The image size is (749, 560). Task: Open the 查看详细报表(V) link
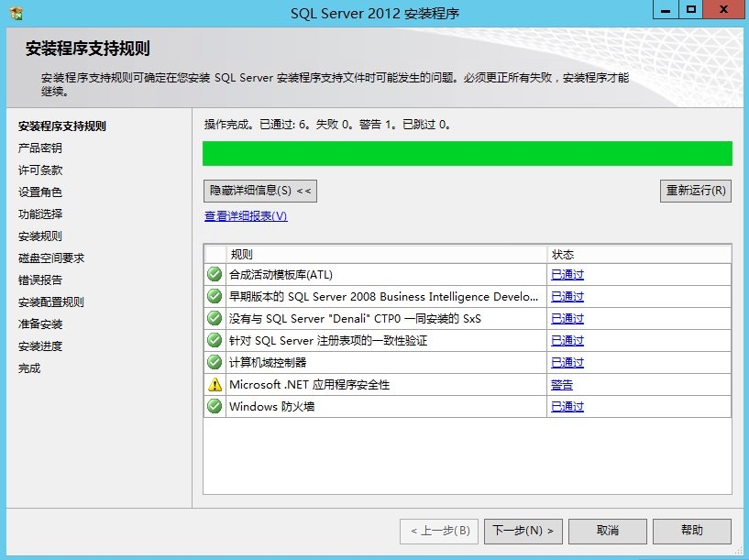click(246, 215)
